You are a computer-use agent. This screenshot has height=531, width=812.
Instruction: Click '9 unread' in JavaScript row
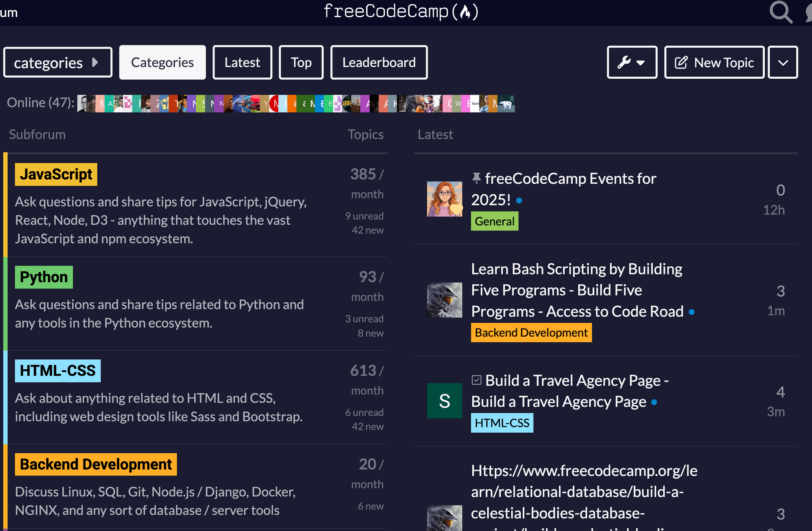pyautogui.click(x=364, y=216)
